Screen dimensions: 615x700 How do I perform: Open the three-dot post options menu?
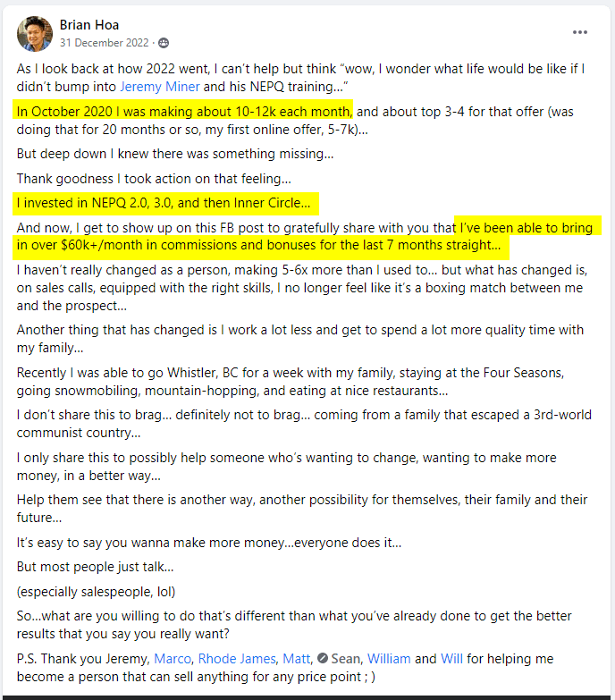pos(580,32)
